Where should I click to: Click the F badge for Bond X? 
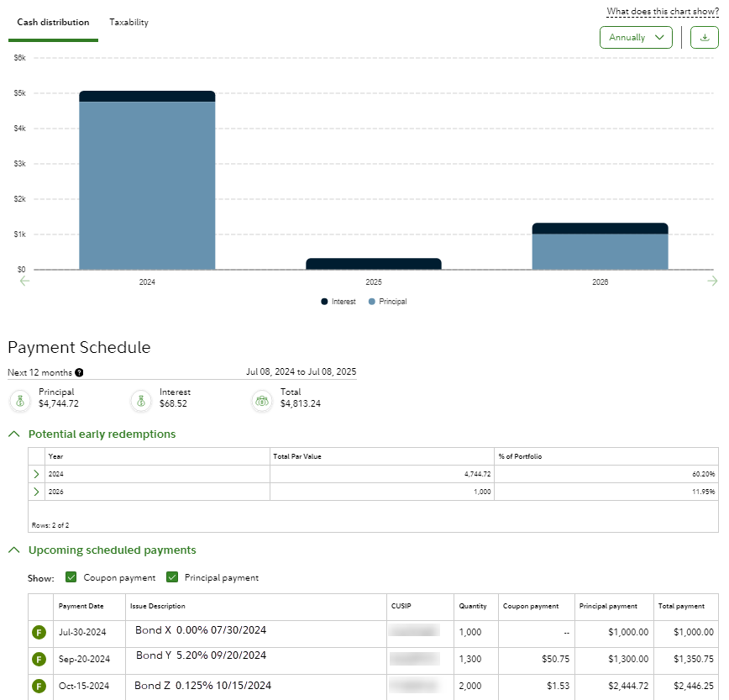pos(39,633)
